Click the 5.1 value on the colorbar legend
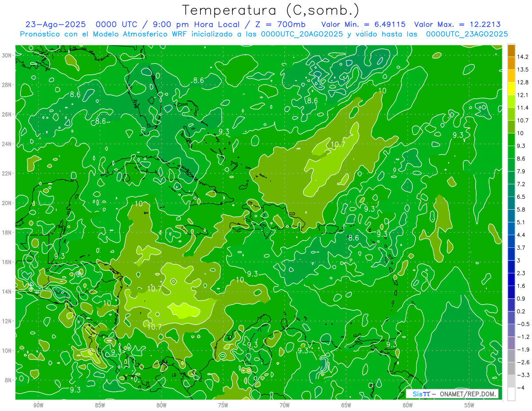 tap(522, 222)
